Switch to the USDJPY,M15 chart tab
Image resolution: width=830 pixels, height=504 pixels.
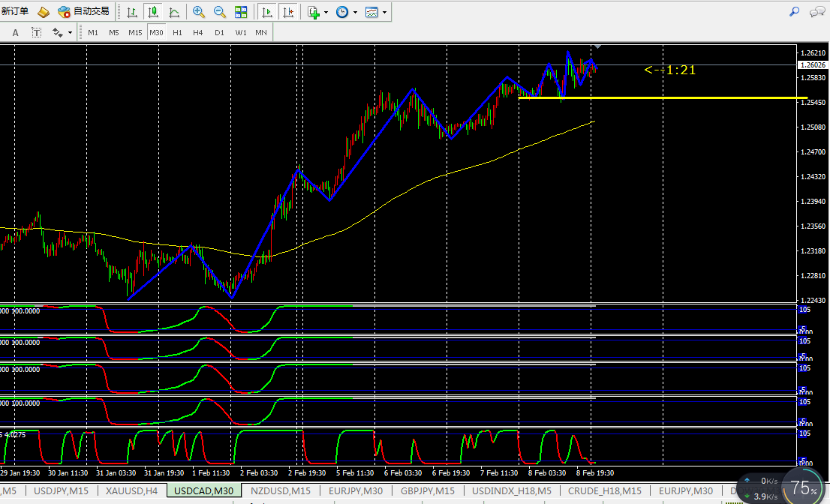(61, 490)
